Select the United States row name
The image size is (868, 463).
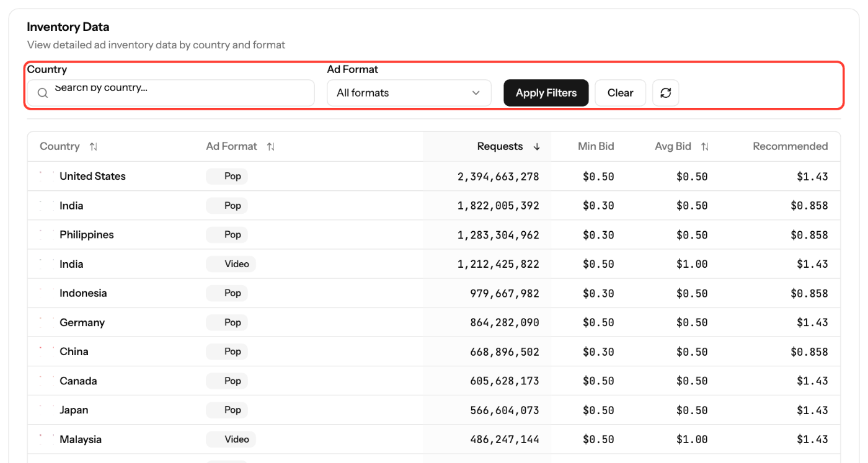[x=92, y=176]
